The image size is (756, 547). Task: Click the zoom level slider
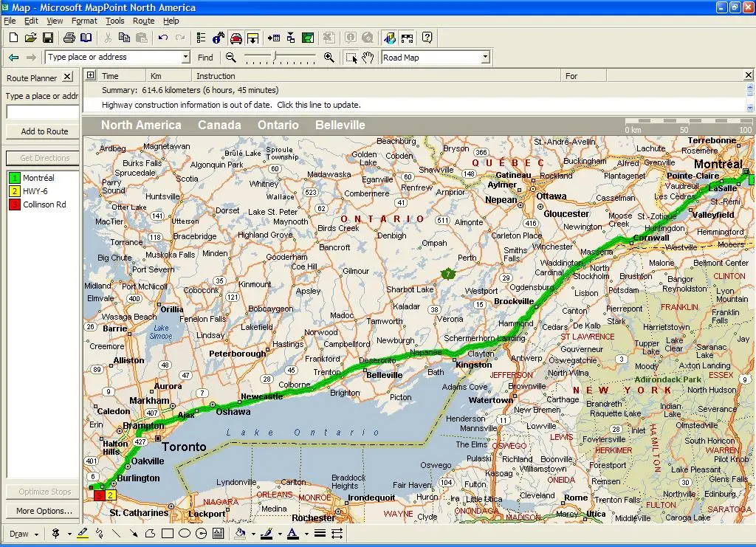pos(275,58)
